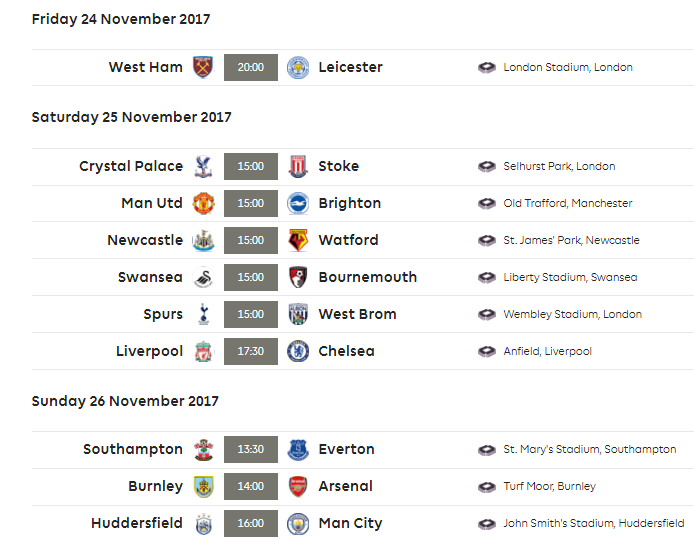Select the 13:30 Southampton v Everton time box
This screenshot has height=542, width=694.
(x=250, y=449)
